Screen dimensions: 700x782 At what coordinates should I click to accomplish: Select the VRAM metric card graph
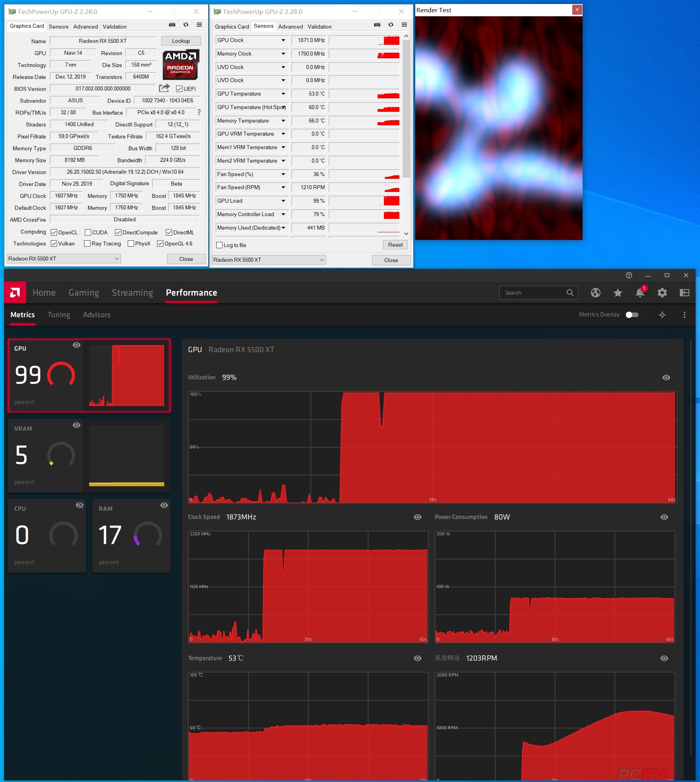(x=127, y=456)
